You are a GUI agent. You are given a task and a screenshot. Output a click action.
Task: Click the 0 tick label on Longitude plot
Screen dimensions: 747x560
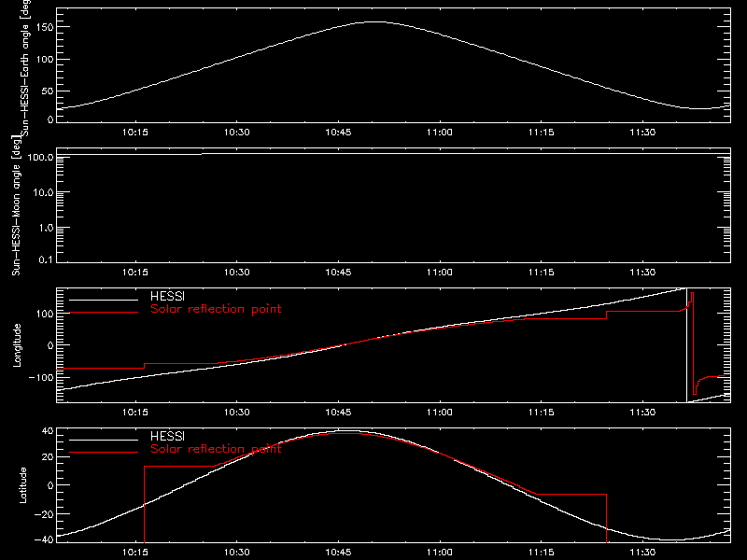[50, 345]
